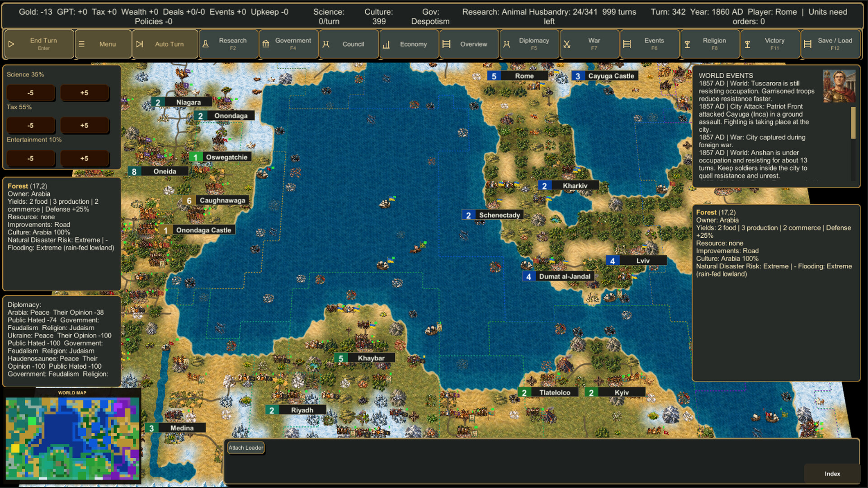Select the Schenectady city label
The height and width of the screenshot is (488, 868).
pos(492,215)
